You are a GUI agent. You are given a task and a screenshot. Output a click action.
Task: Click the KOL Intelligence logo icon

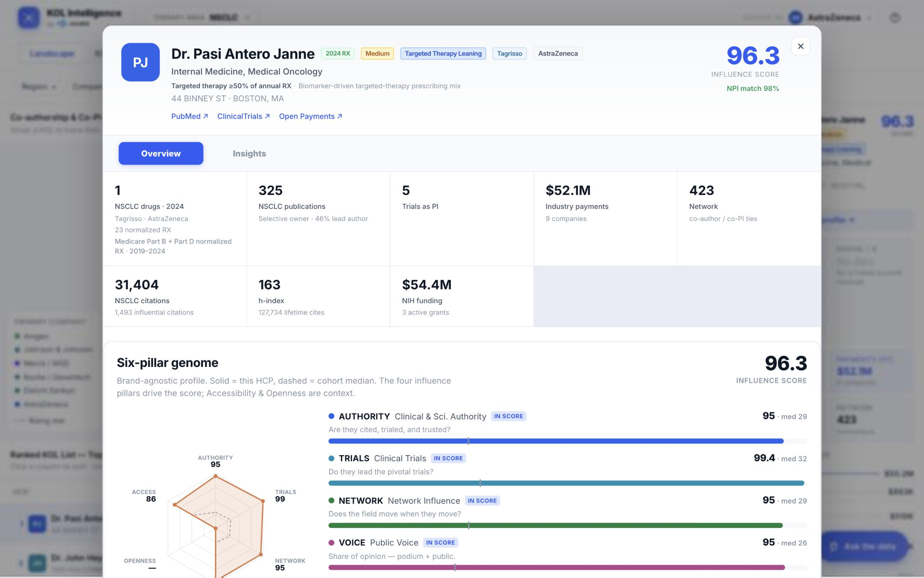point(28,18)
